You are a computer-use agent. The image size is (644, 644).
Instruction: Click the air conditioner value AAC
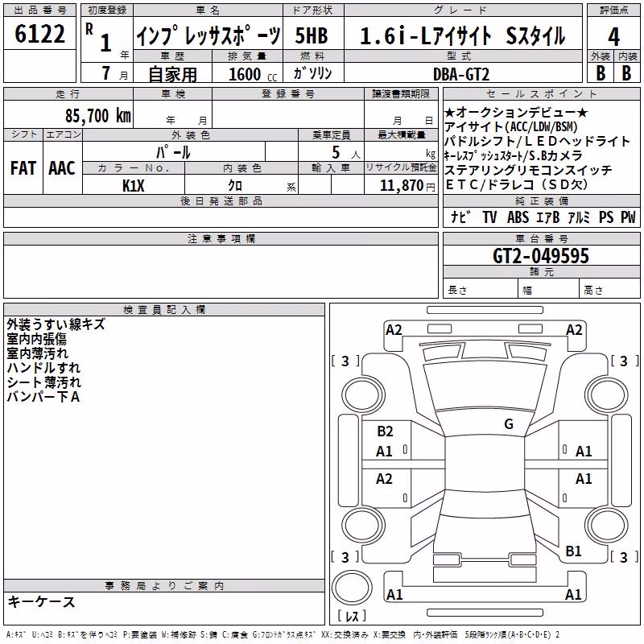pyautogui.click(x=62, y=168)
